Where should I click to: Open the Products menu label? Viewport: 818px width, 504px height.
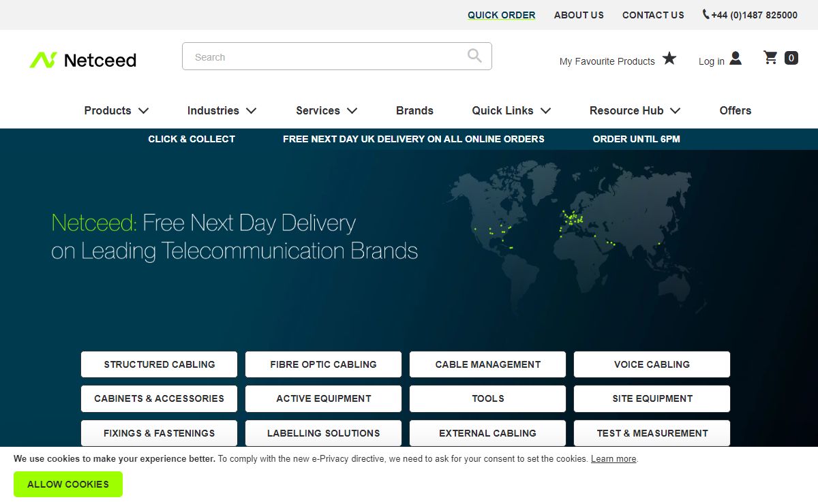(x=108, y=110)
